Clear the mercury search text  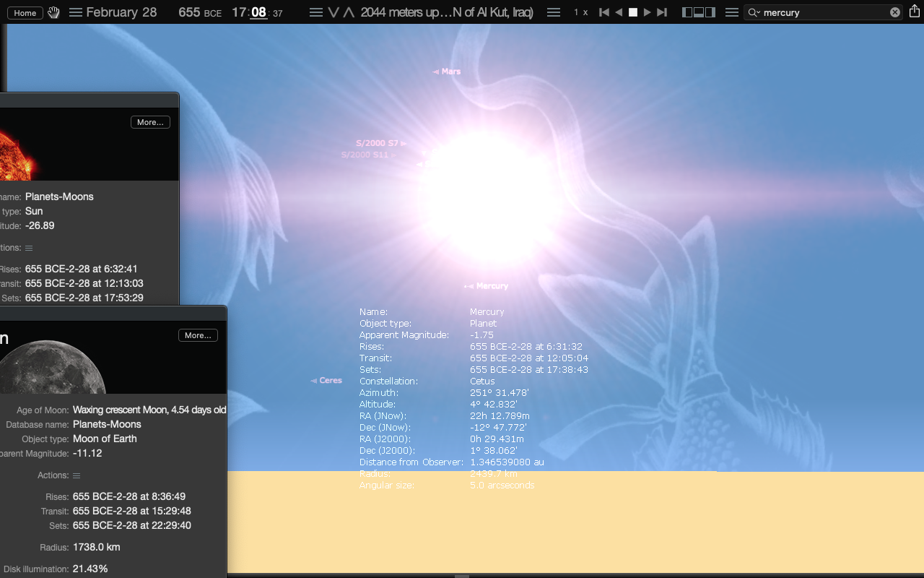click(895, 12)
